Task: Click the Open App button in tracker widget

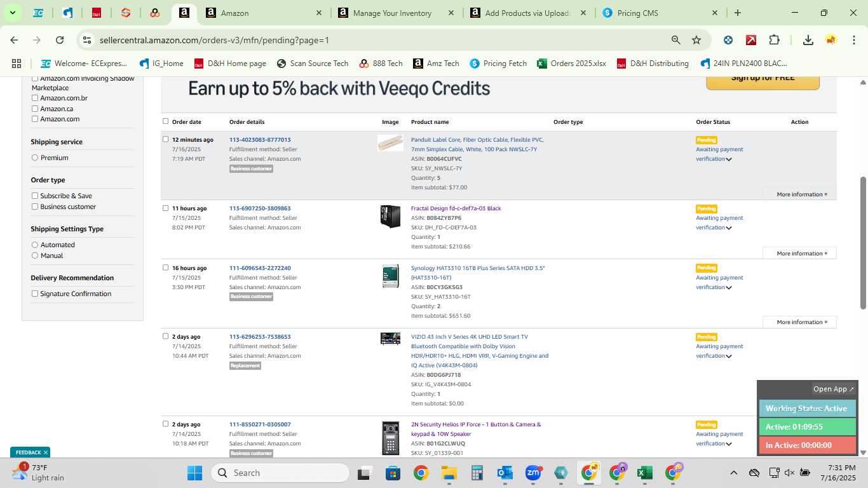Action: click(x=834, y=389)
